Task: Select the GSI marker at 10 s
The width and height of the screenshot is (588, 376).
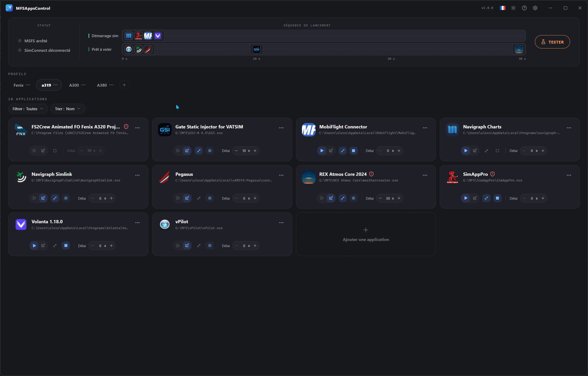Action: (257, 49)
